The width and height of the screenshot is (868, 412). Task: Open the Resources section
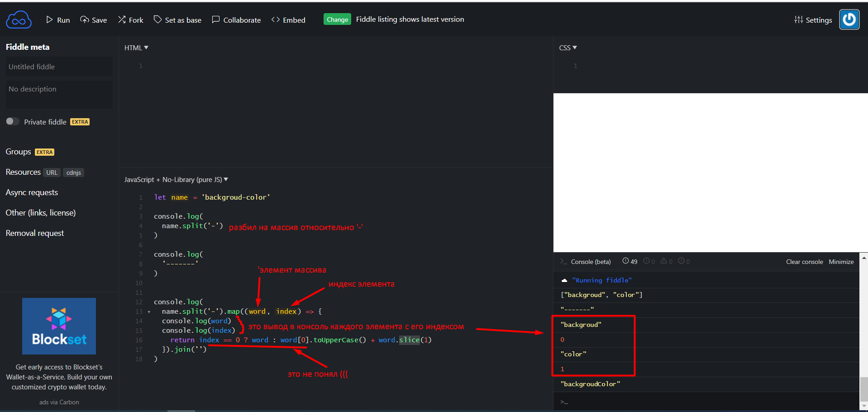[x=23, y=172]
